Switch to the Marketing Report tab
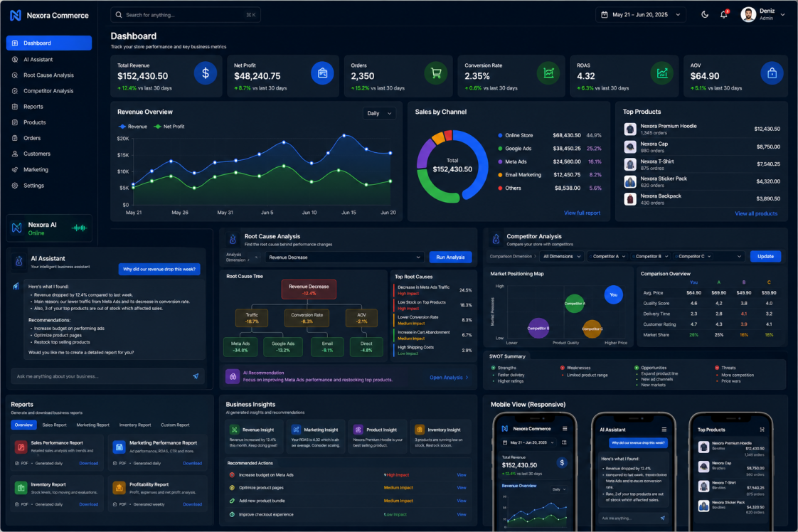The width and height of the screenshot is (798, 532). [92, 425]
